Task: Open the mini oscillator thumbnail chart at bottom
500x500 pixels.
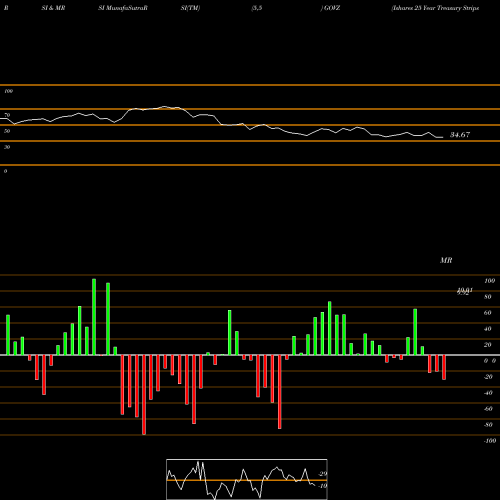Action: [247, 479]
